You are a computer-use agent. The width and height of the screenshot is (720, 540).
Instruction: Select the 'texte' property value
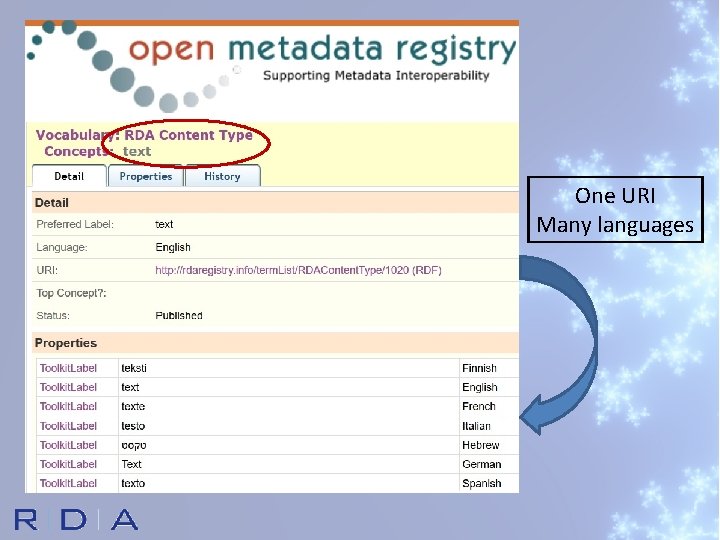click(x=133, y=407)
